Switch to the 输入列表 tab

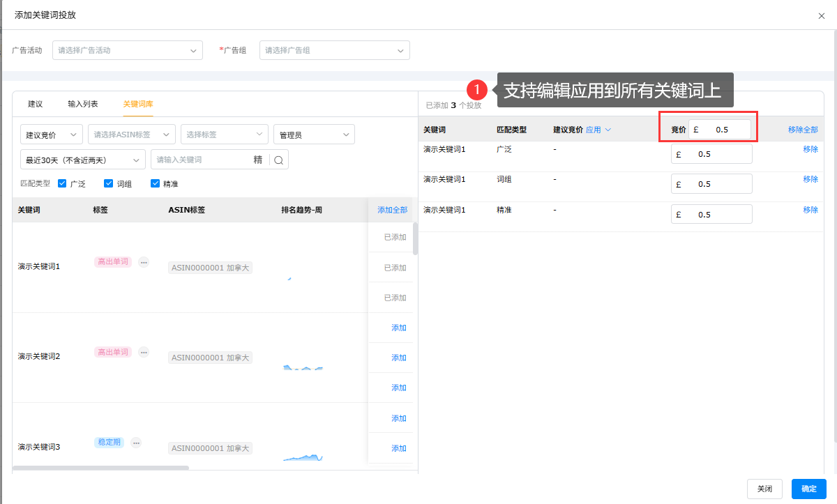tap(83, 104)
